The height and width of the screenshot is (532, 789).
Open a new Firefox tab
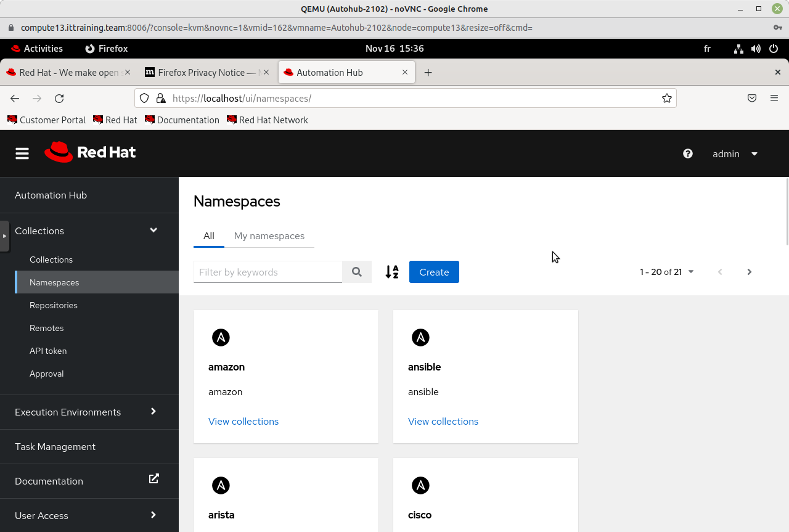point(428,72)
